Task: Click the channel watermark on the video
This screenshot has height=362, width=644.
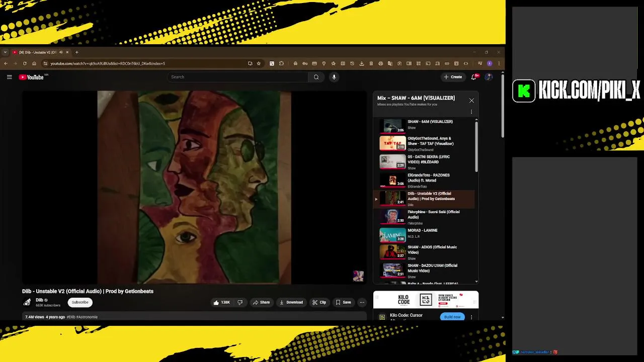Action: 358,276
